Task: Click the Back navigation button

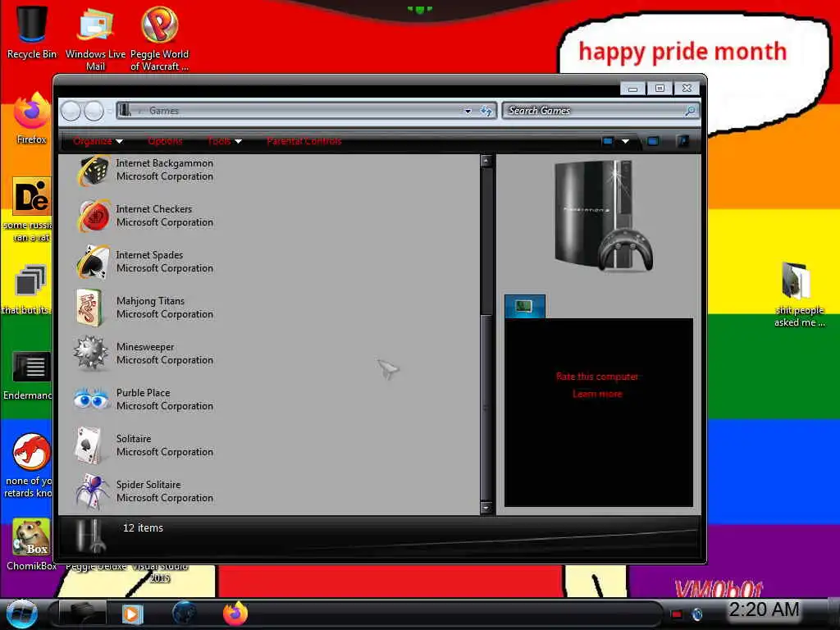Action: (71, 111)
